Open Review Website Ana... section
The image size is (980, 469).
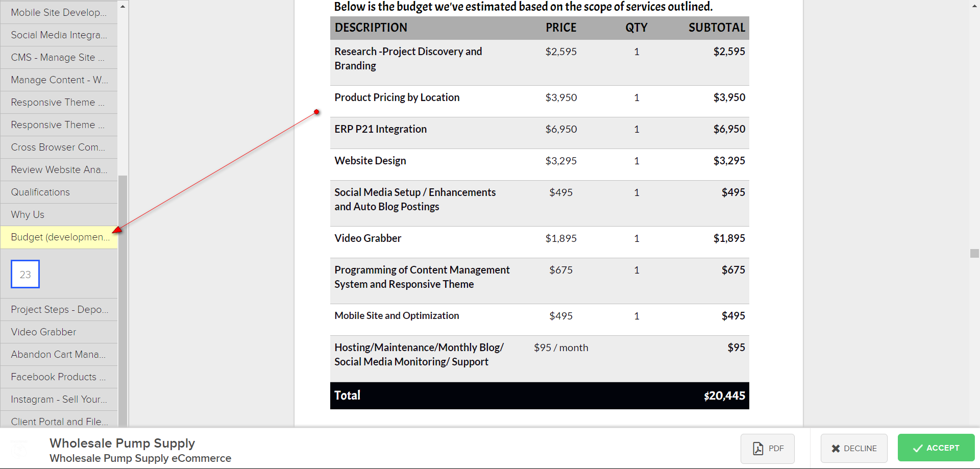click(x=59, y=169)
